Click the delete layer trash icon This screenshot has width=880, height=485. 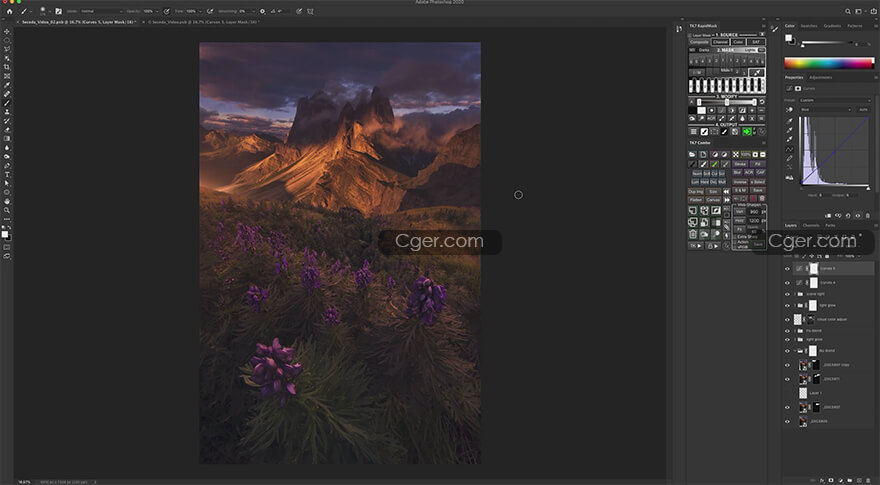pos(868,481)
